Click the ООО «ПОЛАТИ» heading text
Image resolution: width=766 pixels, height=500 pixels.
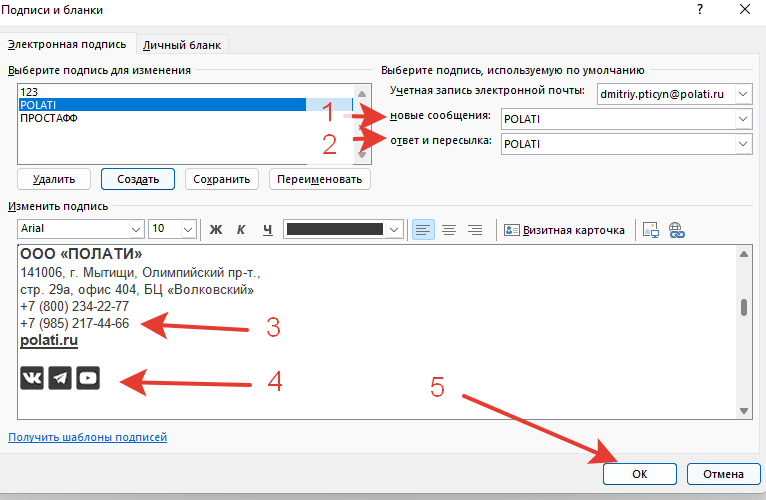tap(81, 254)
